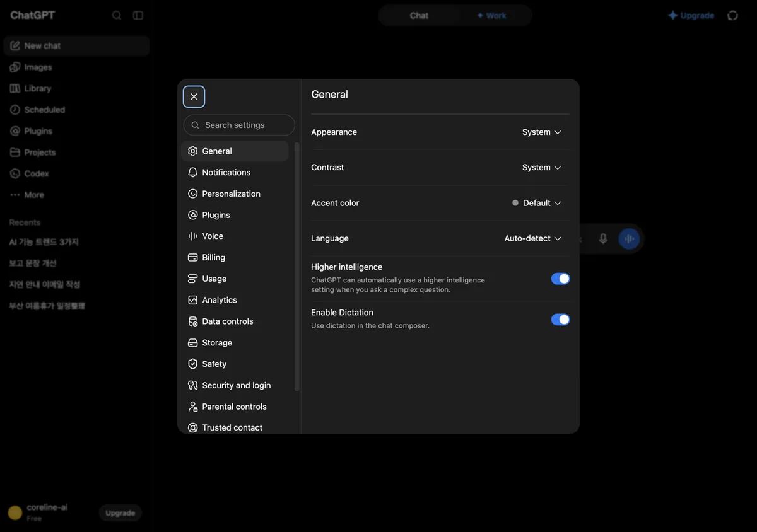The image size is (757, 532).
Task: Disable the Higher intelligence toggle
Action: [560, 279]
